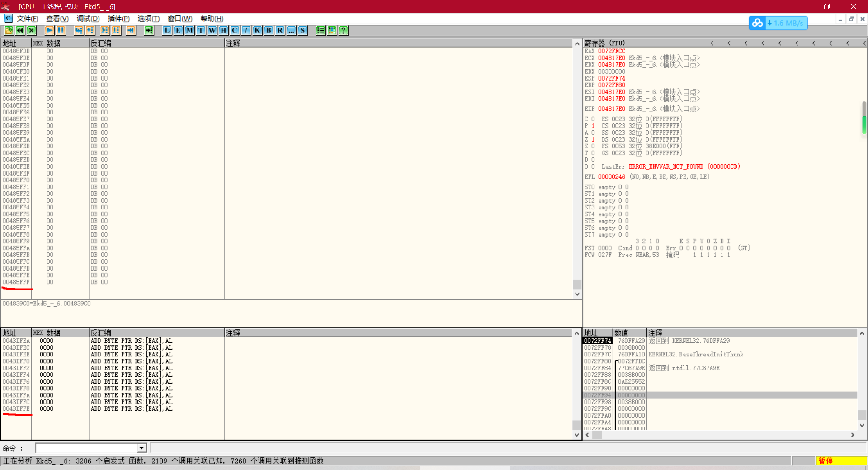Pause execution with the Pause icon

tap(61, 30)
